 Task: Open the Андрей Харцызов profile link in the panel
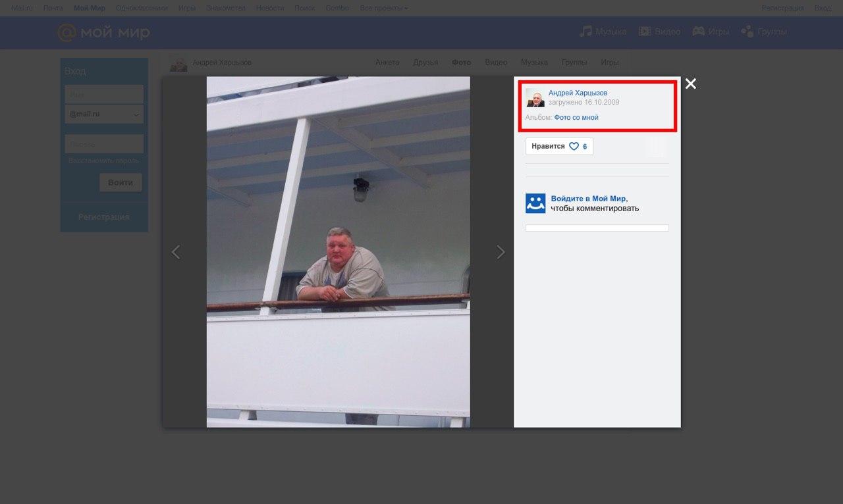pyautogui.click(x=578, y=93)
